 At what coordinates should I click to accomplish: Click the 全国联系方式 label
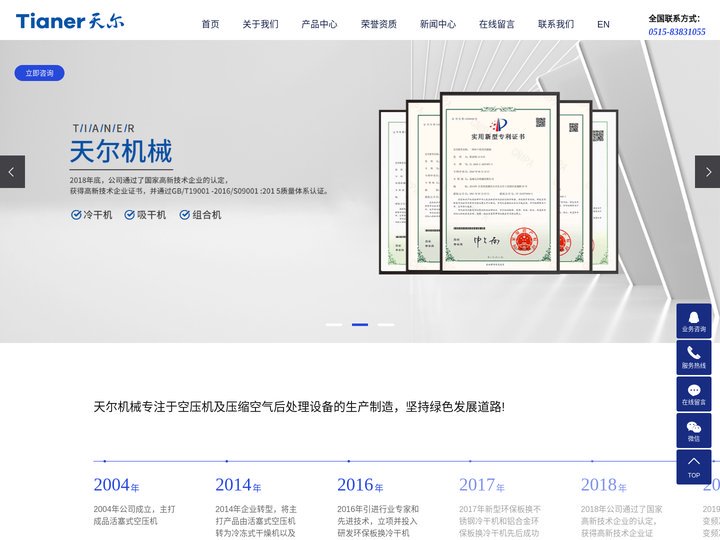[x=674, y=18]
